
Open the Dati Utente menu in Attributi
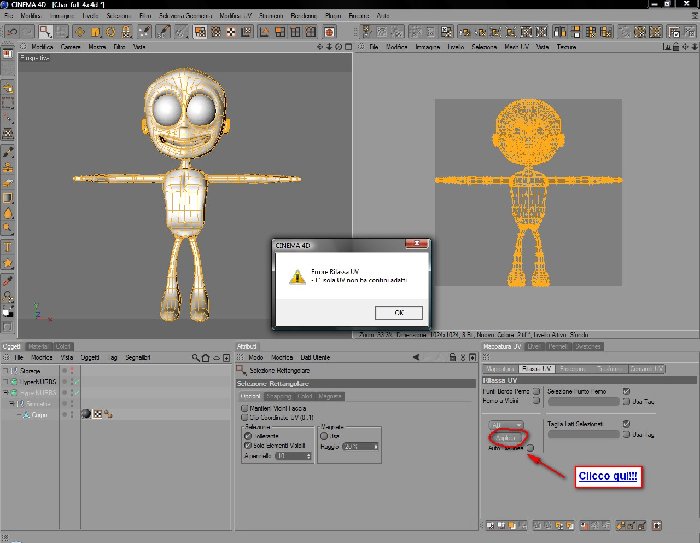point(315,357)
